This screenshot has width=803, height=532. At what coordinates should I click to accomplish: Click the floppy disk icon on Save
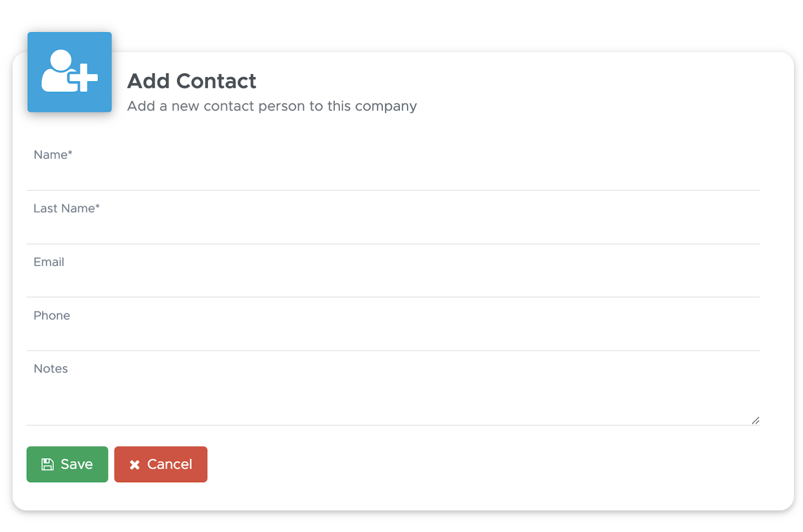[48, 464]
